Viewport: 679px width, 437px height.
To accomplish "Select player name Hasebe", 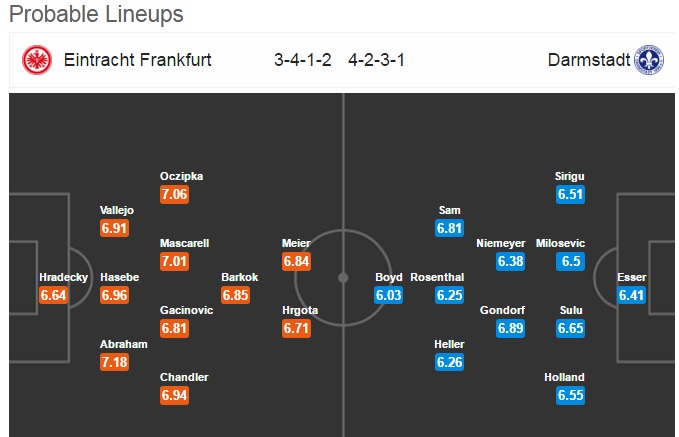I will [x=120, y=277].
